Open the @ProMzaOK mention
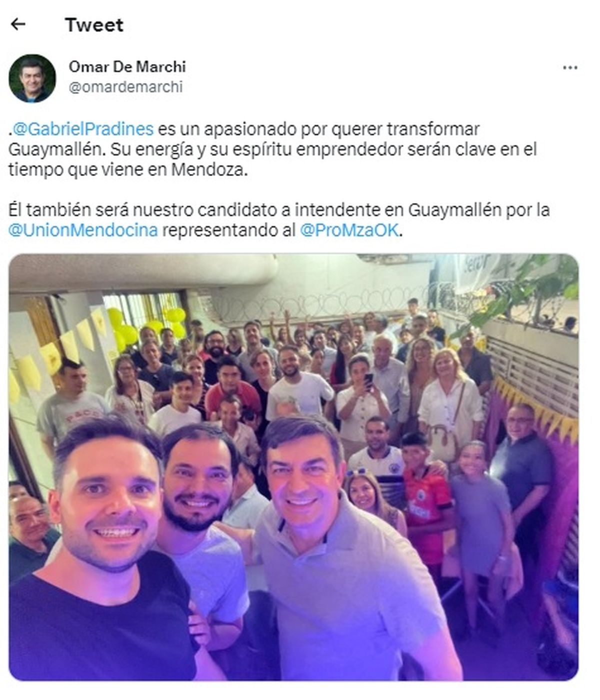600x700 pixels. (349, 230)
